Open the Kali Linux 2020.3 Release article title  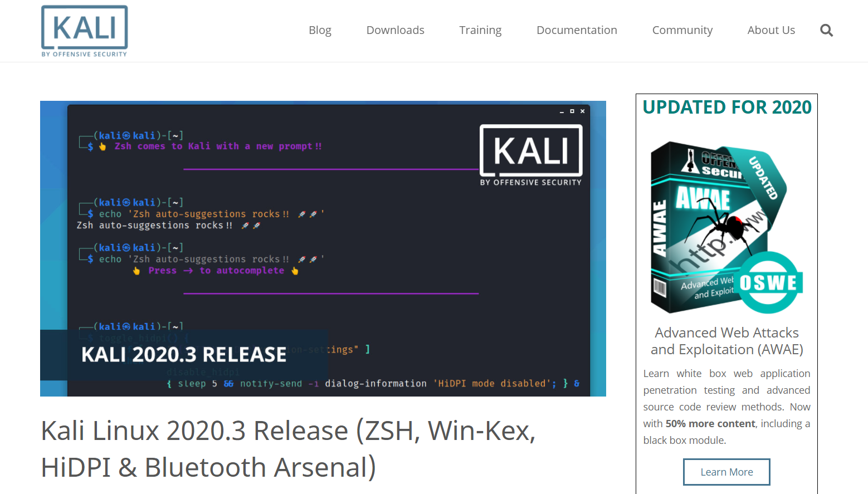point(288,449)
